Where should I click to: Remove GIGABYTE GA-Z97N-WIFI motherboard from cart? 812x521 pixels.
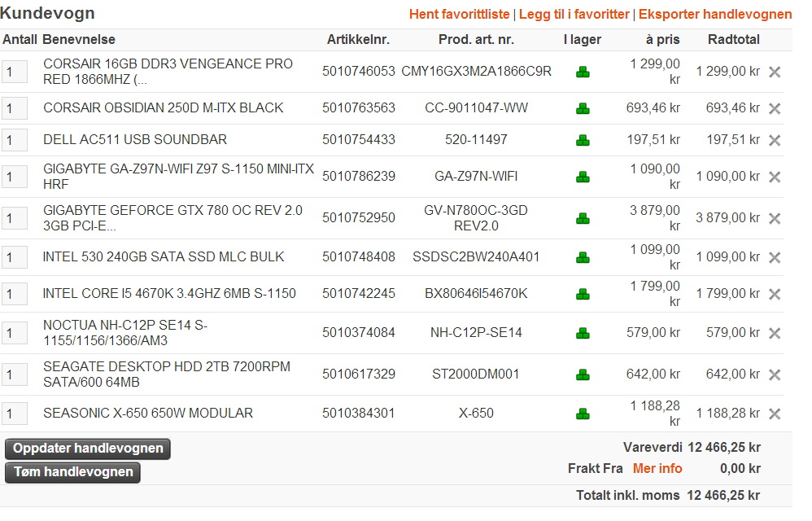[775, 177]
